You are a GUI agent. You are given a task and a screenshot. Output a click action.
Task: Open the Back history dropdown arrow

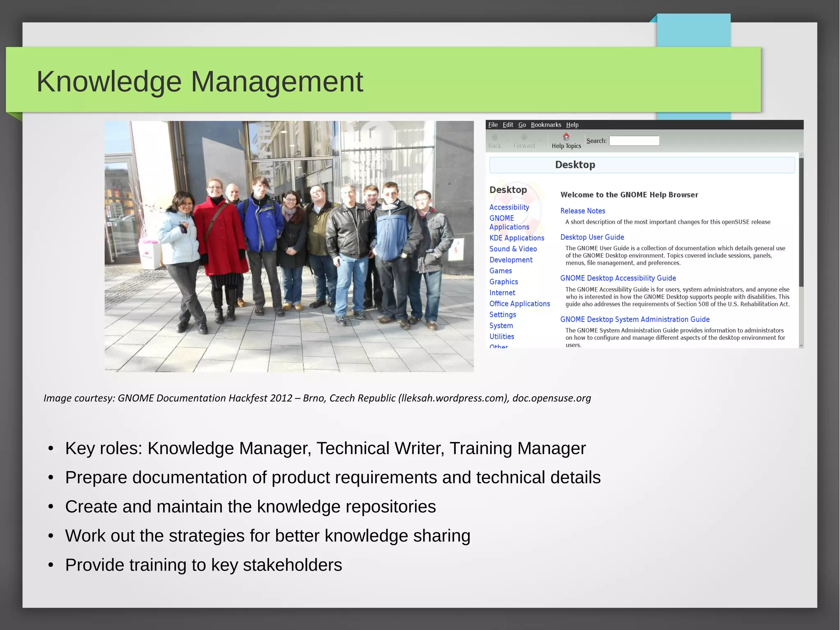[x=507, y=141]
